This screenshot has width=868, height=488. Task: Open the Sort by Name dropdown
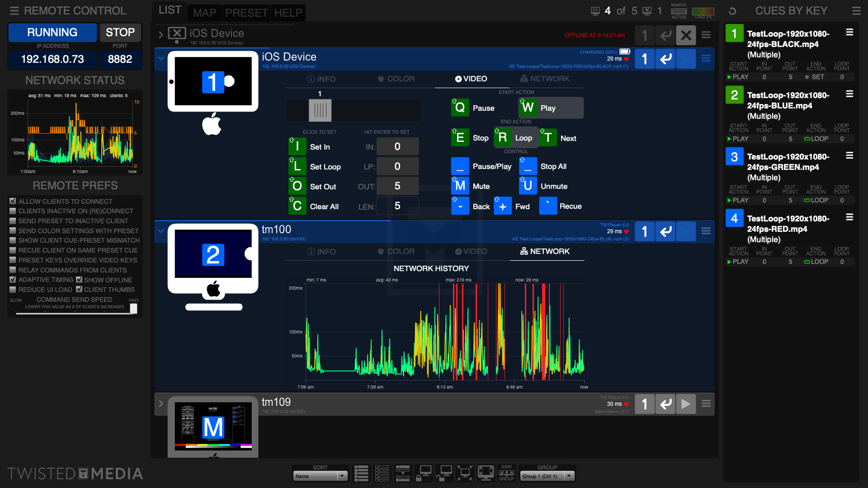point(320,476)
